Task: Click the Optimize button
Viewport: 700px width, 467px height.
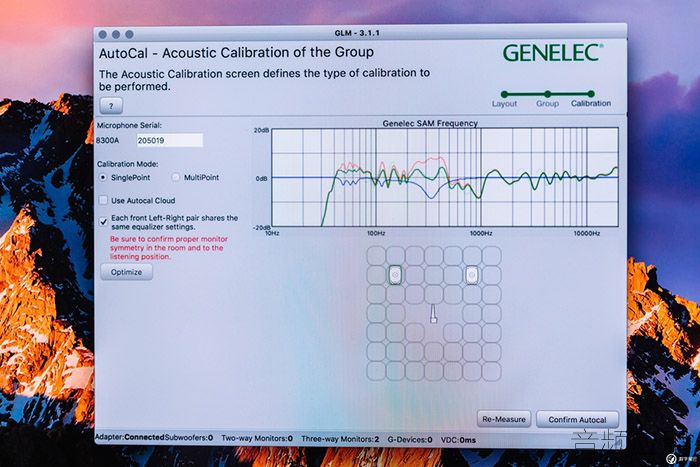Action: [126, 272]
